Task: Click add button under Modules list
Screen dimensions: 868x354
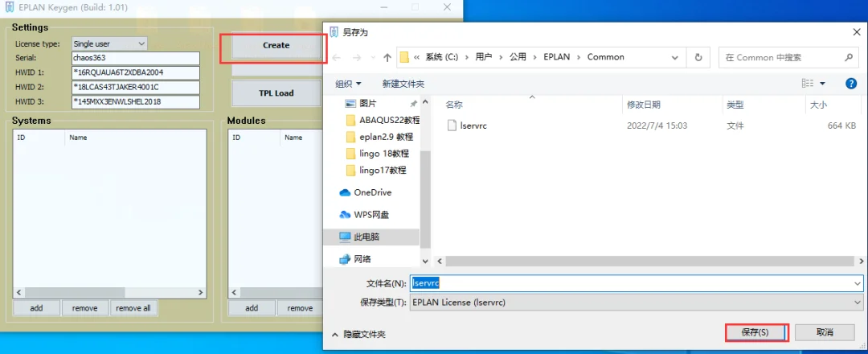Action: (252, 308)
